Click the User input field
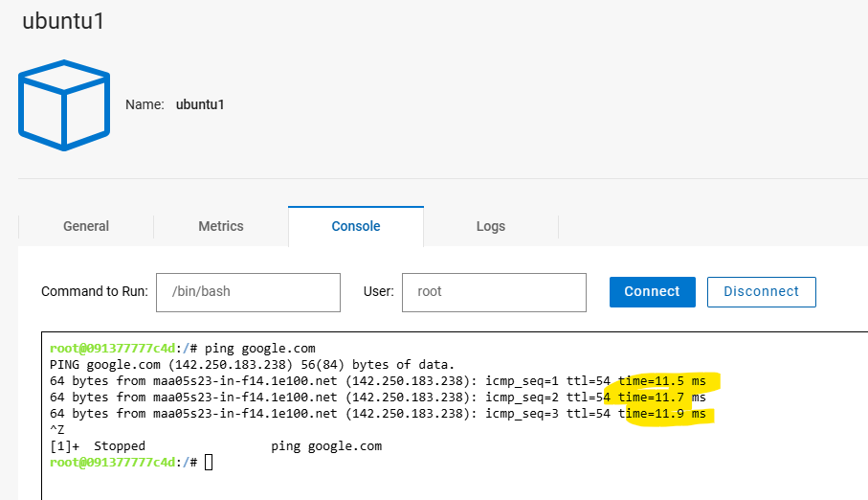This screenshot has width=868, height=500. pos(494,292)
